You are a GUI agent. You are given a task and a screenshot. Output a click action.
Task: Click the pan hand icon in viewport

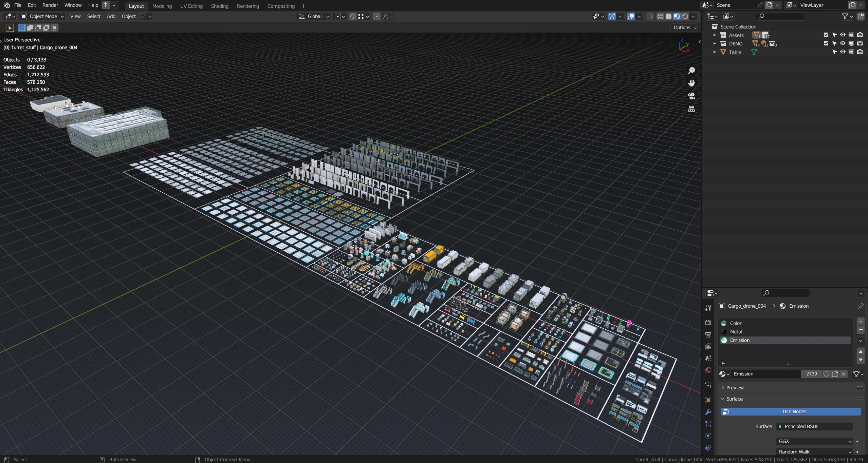691,83
